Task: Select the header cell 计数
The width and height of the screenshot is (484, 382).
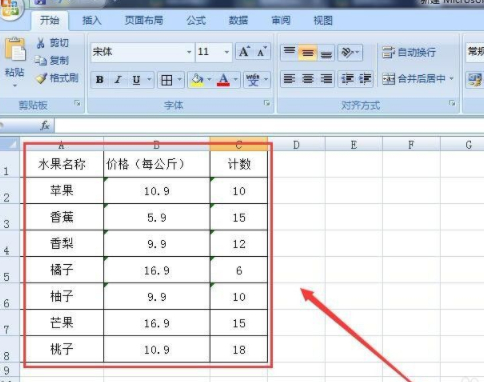Action: tap(239, 164)
